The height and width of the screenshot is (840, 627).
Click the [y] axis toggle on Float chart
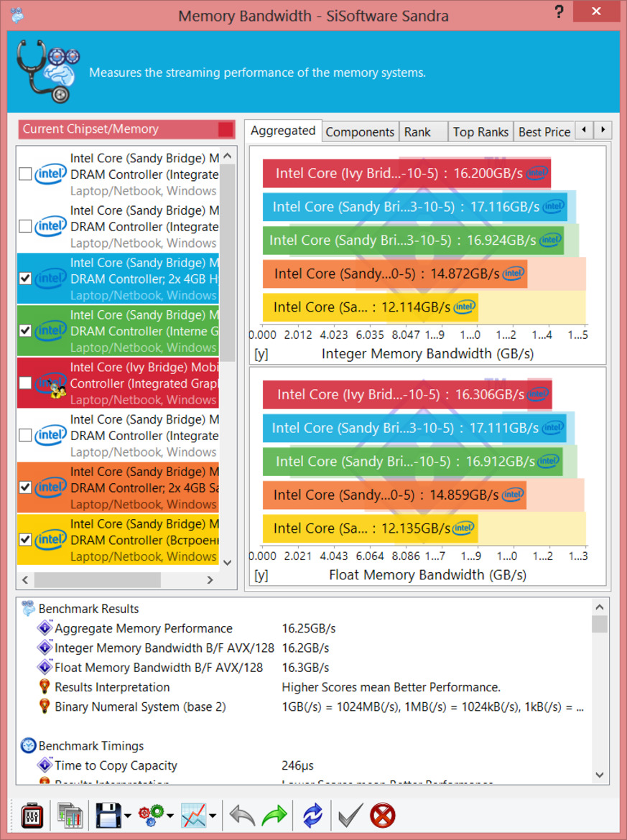(x=261, y=575)
